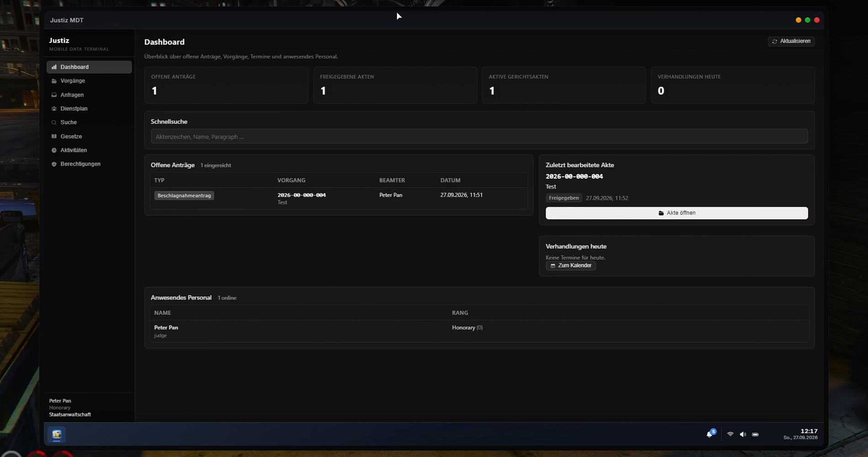Click Vorgang 2026-00-000-004 in Offene Anträge table

(x=302, y=195)
